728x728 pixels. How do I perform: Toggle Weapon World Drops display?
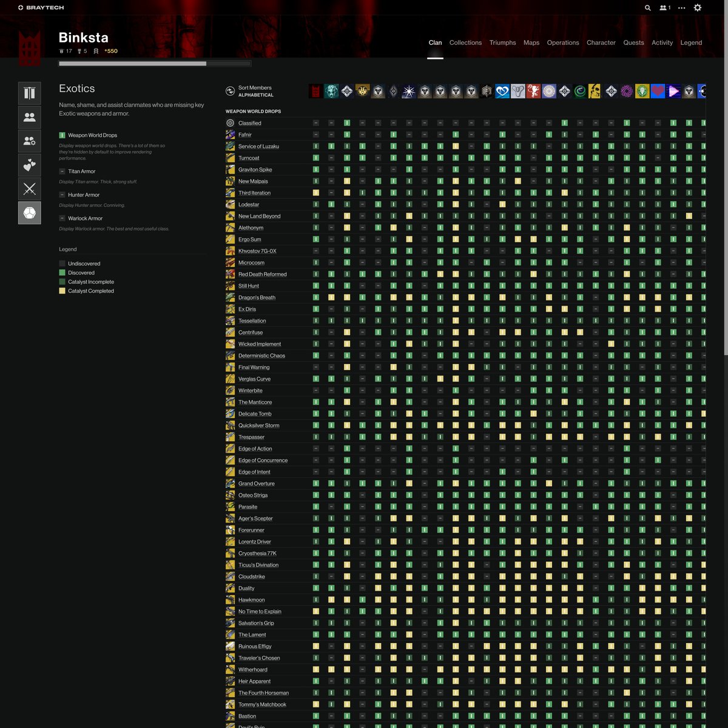[88, 135]
